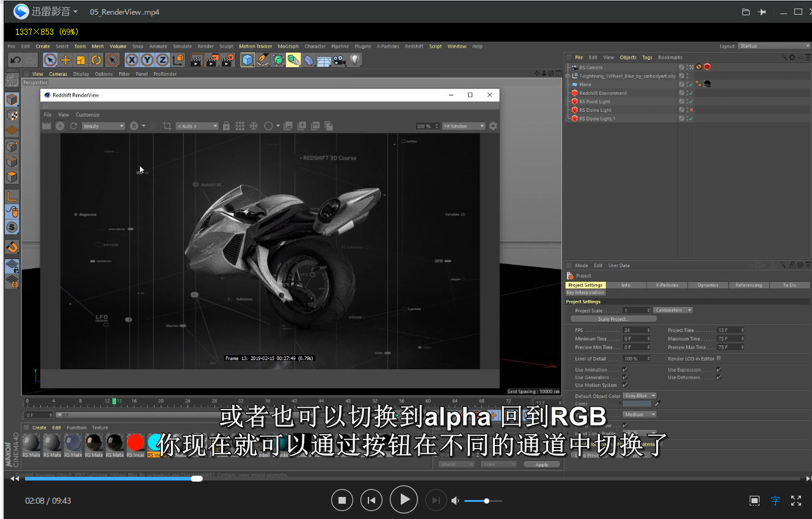Viewport: 812px width, 519px height.
Task: Select the Move tool in the toolbar
Action: (65, 60)
